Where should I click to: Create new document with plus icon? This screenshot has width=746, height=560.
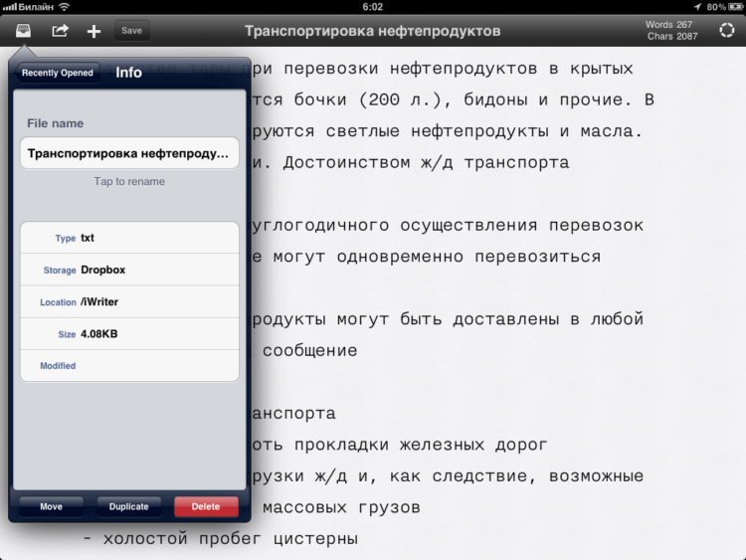click(93, 32)
